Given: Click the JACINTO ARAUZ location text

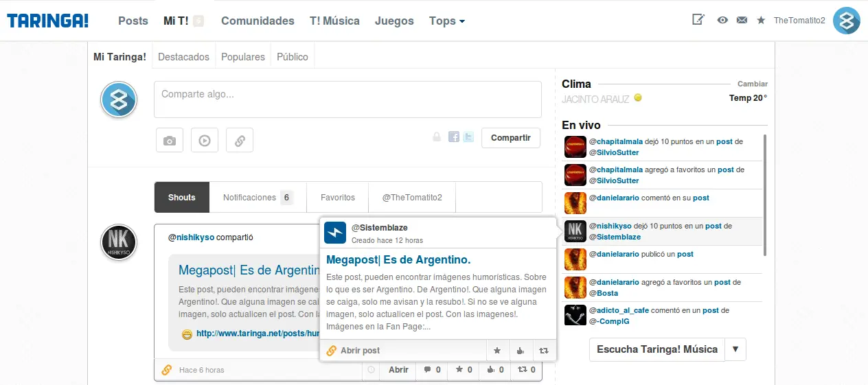Looking at the screenshot, I should coord(595,99).
